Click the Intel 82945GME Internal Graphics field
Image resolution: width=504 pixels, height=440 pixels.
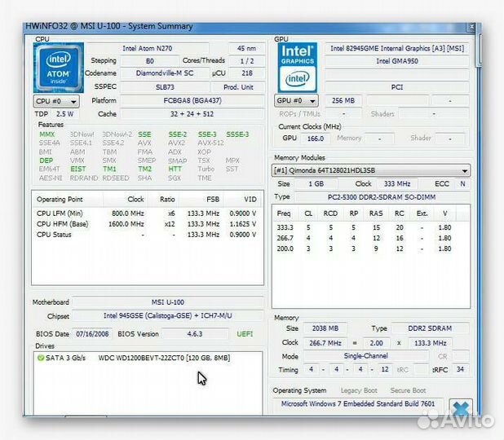[x=397, y=49]
